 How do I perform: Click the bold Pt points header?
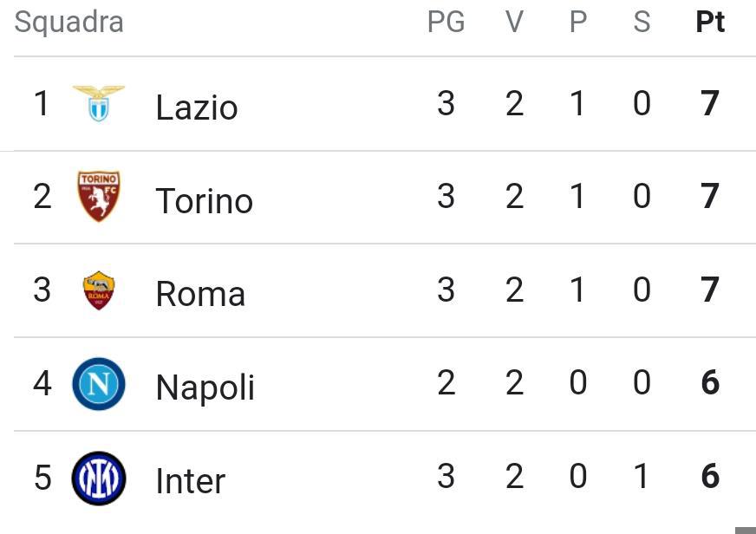[710, 23]
